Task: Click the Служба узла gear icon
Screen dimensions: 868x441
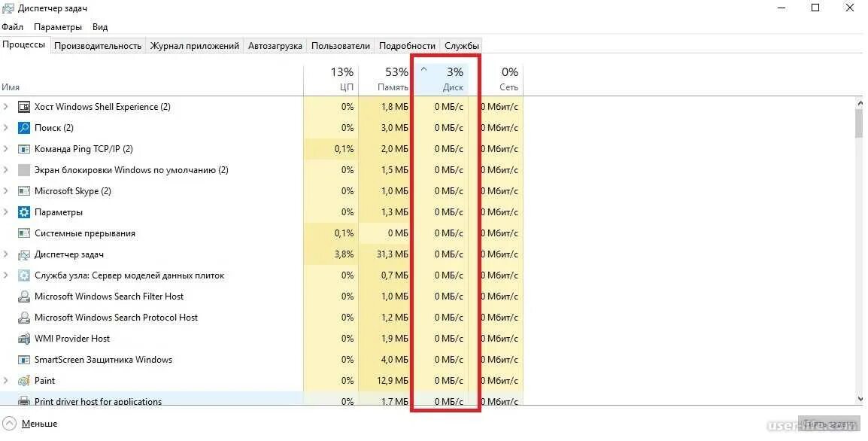Action: [x=24, y=275]
